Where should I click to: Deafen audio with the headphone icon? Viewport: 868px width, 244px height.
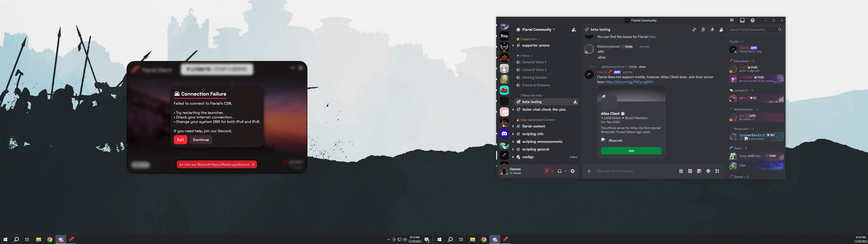[559, 171]
